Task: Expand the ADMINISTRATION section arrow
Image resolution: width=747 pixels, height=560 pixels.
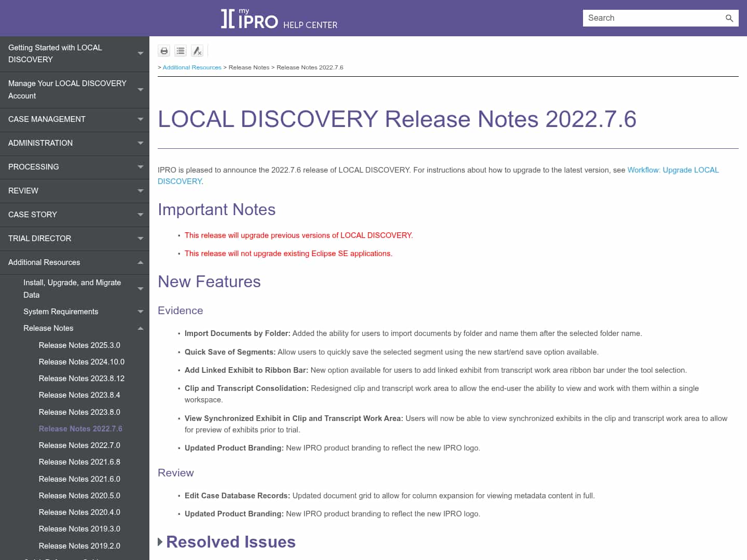Action: tap(140, 143)
